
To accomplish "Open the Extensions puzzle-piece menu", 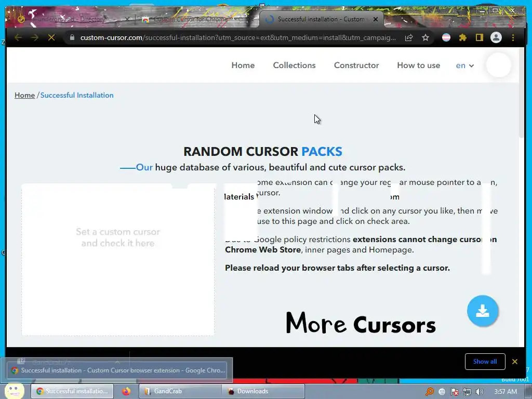I will point(463,37).
